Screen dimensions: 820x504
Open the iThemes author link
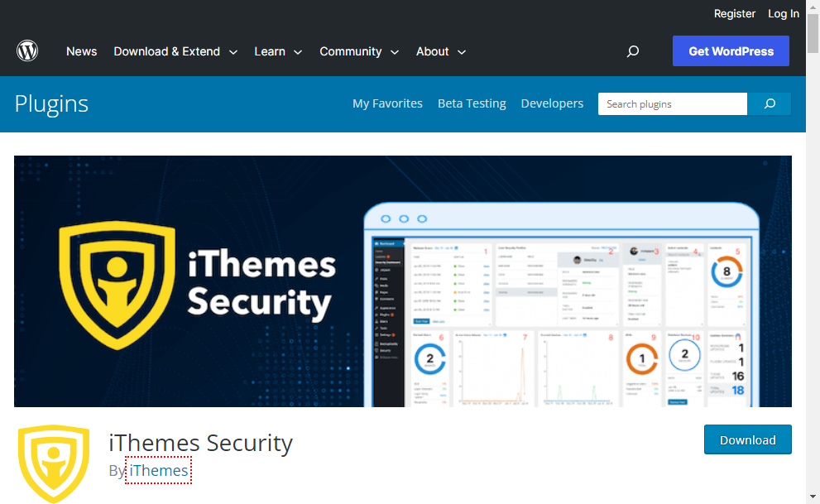(x=159, y=470)
